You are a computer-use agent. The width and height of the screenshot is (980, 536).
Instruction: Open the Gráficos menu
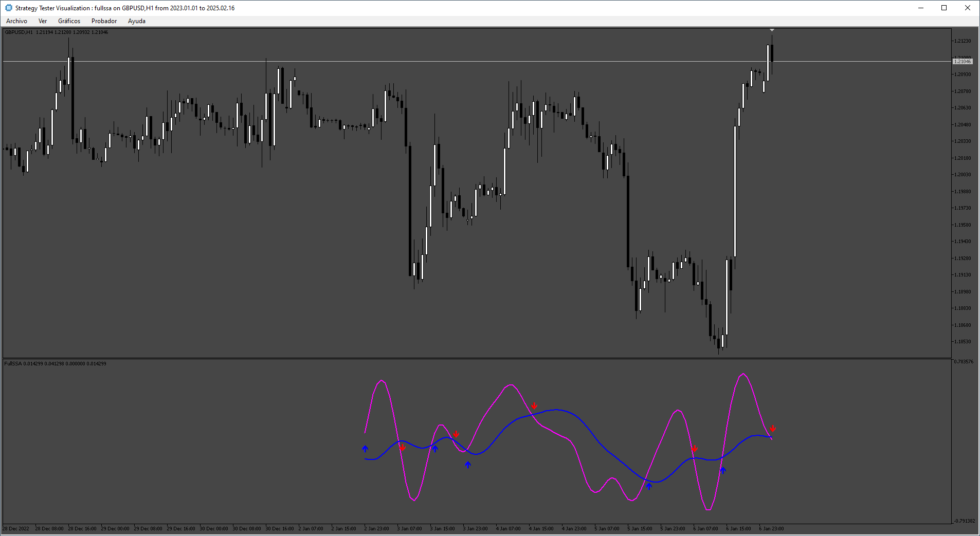pos(69,21)
